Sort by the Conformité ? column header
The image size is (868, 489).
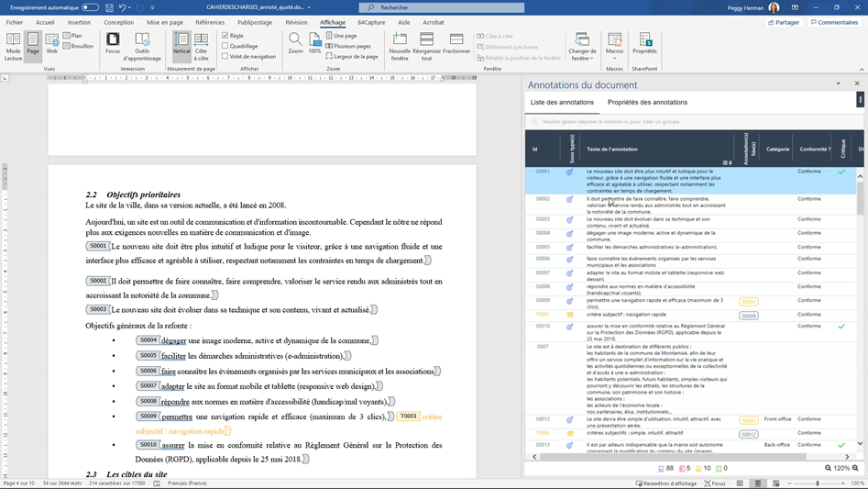tap(815, 149)
